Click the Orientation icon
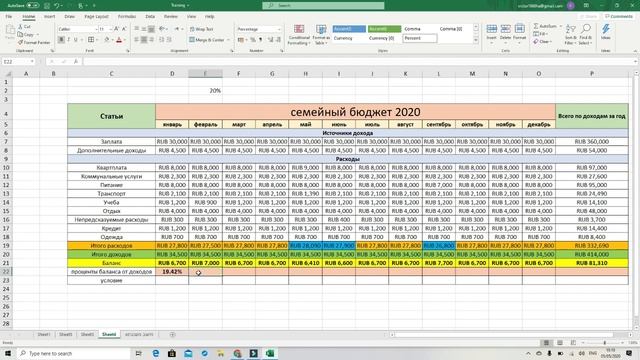 [x=162, y=29]
